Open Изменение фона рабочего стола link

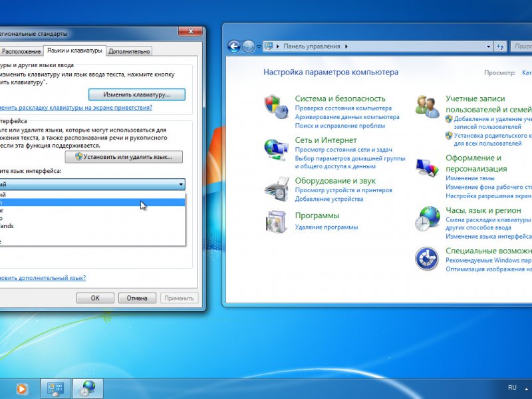coord(489,187)
